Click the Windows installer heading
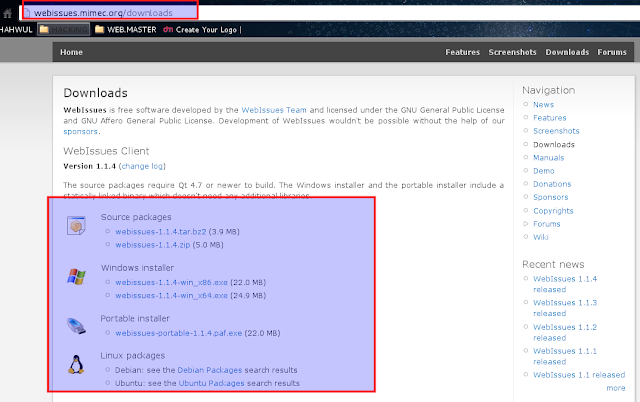Image resolution: width=640 pixels, height=402 pixels. tap(137, 268)
